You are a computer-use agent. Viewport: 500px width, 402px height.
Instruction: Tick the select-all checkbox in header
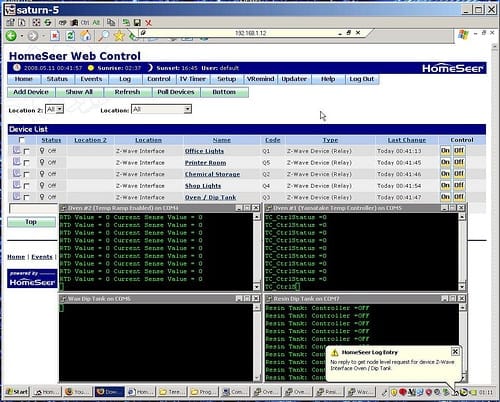pyautogui.click(x=22, y=140)
